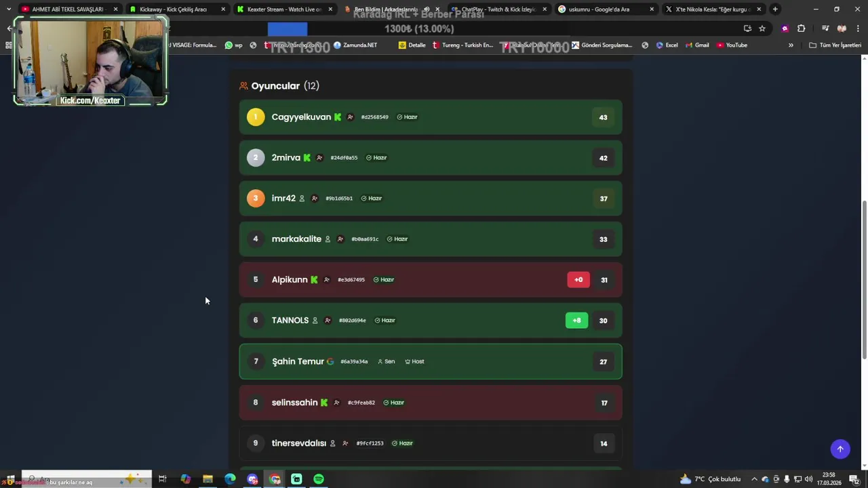Open Microsoft Edge from the taskbar
This screenshot has width=868, height=488.
click(x=230, y=479)
